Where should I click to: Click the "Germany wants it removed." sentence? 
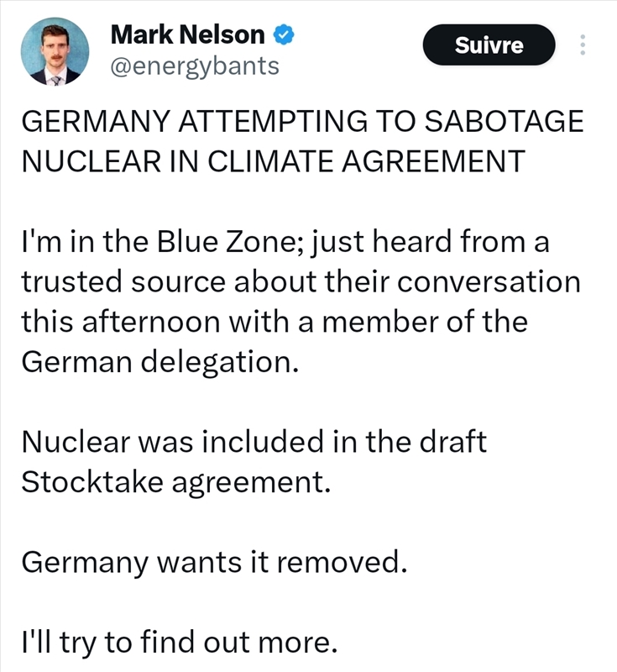[213, 563]
